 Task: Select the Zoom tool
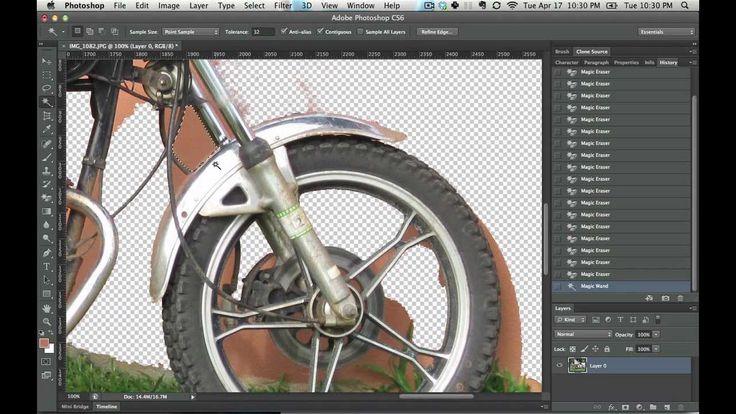(x=46, y=322)
